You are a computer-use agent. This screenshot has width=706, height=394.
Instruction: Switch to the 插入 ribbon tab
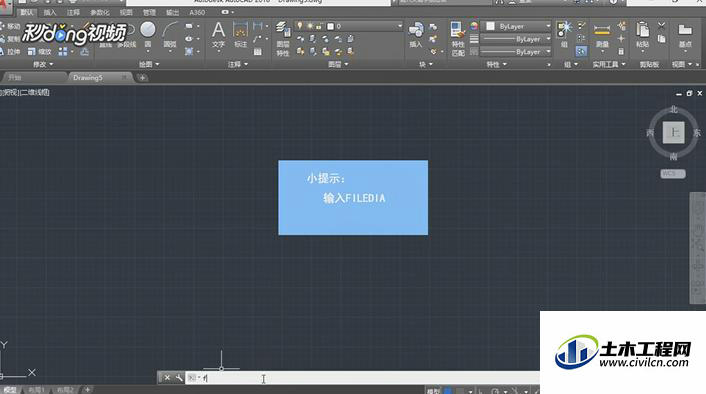pos(50,12)
